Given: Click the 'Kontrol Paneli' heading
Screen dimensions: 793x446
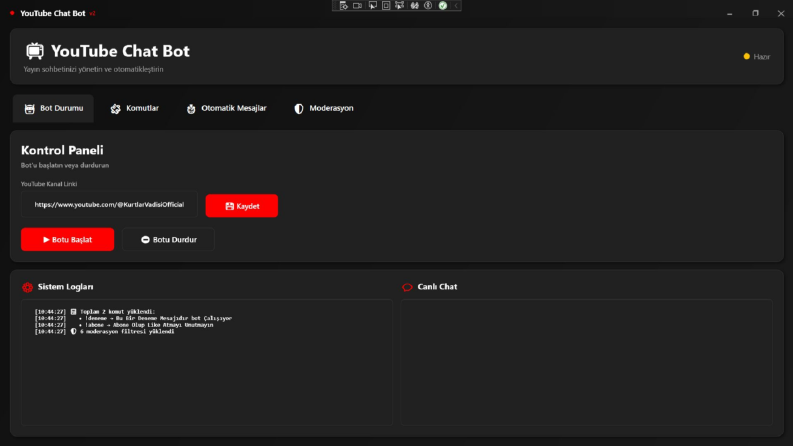Looking at the screenshot, I should [x=62, y=150].
